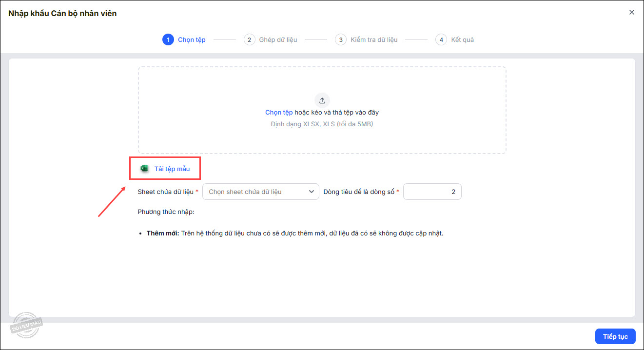Click the step 2 number circle
This screenshot has width=644, height=350.
coord(249,39)
